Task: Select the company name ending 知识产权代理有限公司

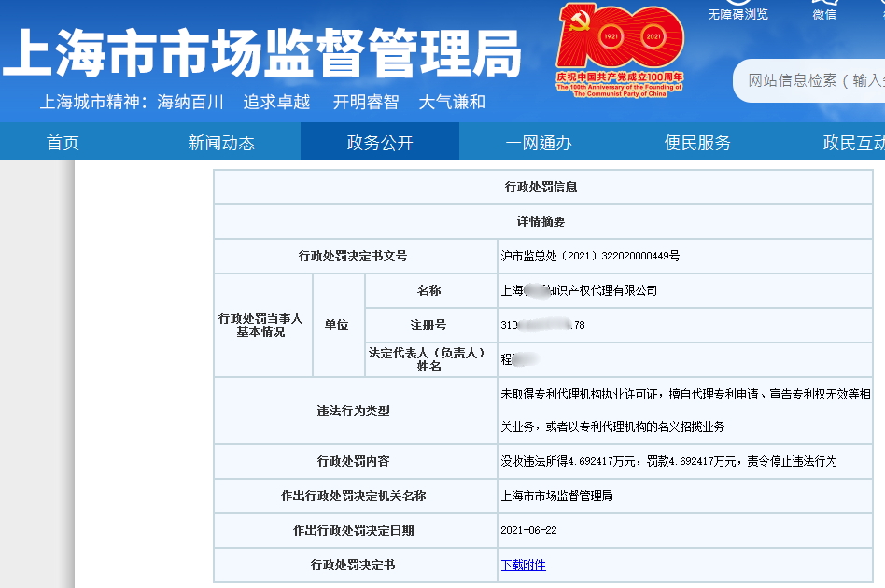Action: pos(579,290)
